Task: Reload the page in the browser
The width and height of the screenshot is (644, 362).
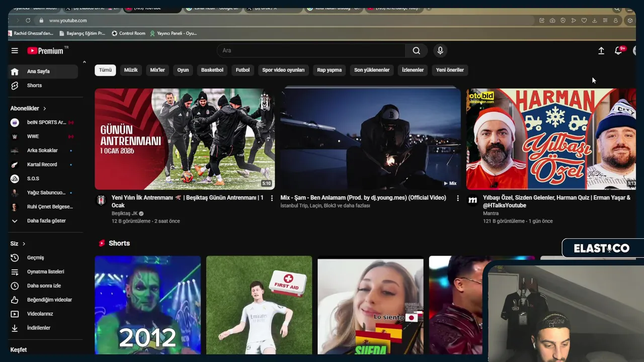Action: point(28,21)
